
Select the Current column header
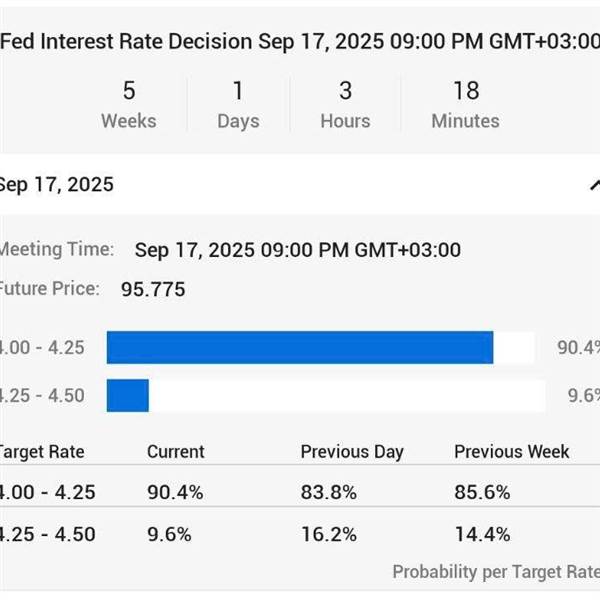[x=175, y=451]
